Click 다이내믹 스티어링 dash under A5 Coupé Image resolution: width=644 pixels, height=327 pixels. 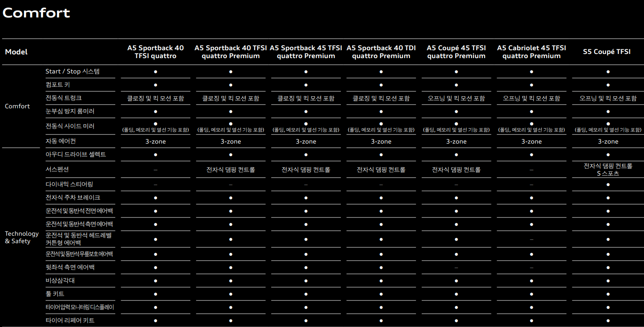click(456, 185)
